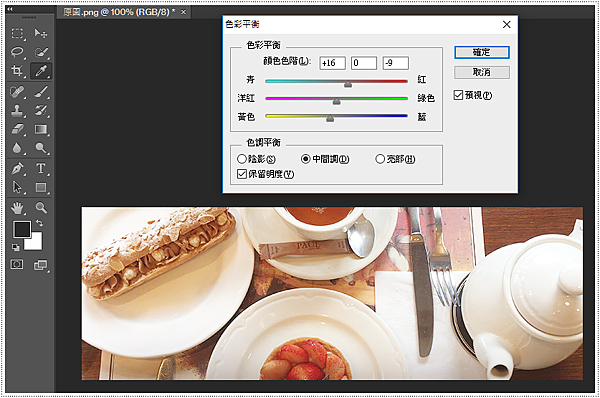Click the 取消 cancel button

[x=482, y=72]
